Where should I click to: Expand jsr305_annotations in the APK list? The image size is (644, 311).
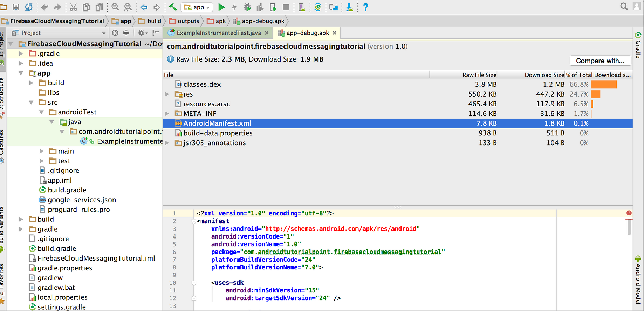167,143
